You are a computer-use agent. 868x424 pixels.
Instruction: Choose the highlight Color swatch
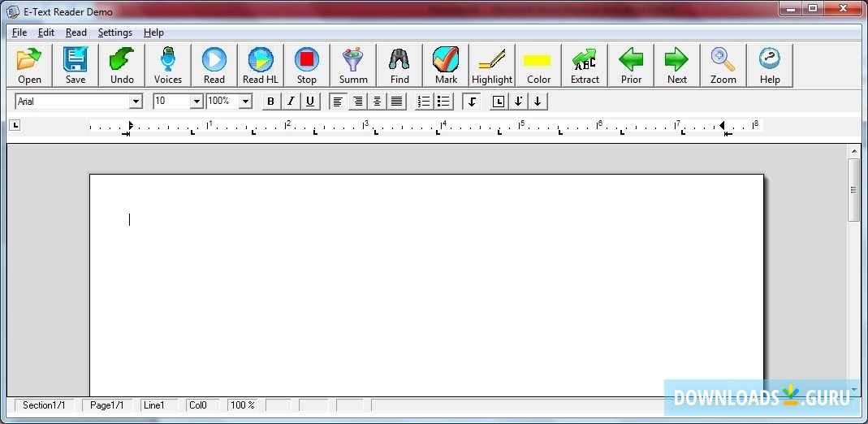(x=538, y=65)
